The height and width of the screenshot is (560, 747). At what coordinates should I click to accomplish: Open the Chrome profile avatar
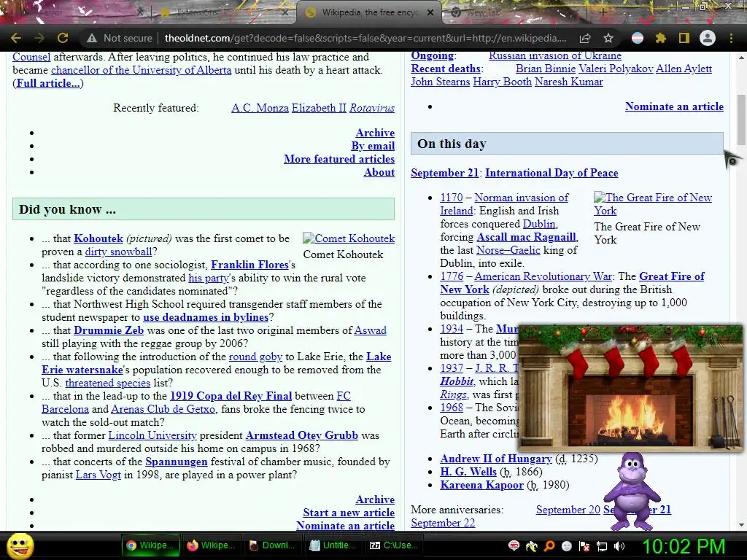pyautogui.click(x=708, y=38)
